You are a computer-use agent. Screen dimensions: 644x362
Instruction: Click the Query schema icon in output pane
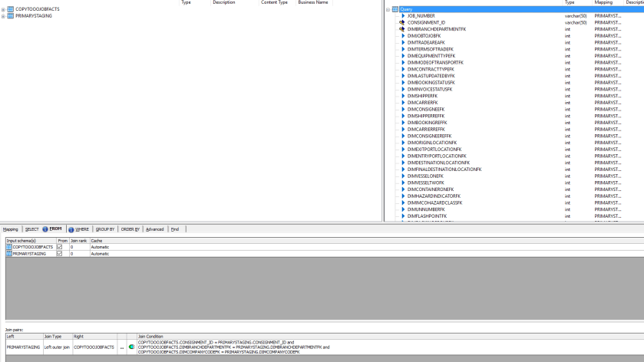(x=395, y=9)
